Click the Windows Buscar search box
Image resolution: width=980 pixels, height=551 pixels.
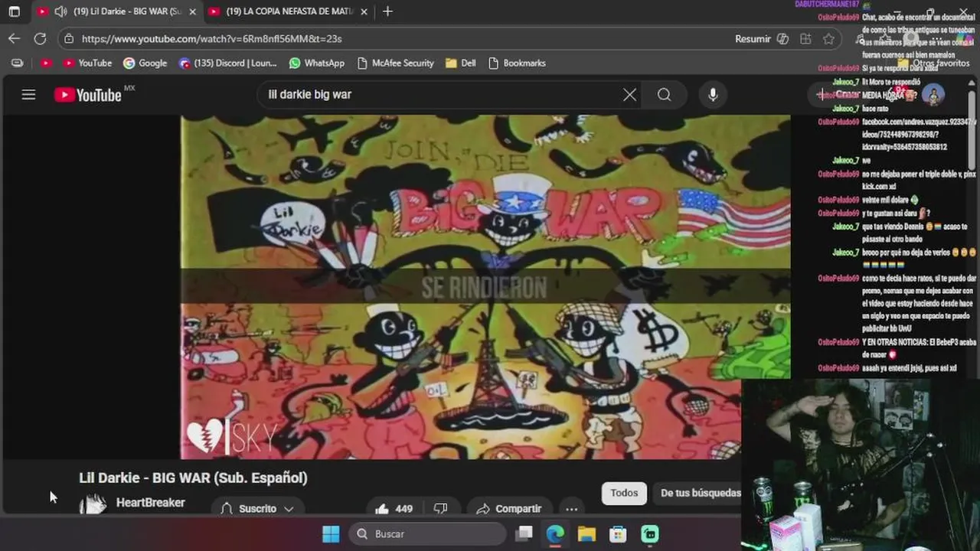(x=427, y=534)
